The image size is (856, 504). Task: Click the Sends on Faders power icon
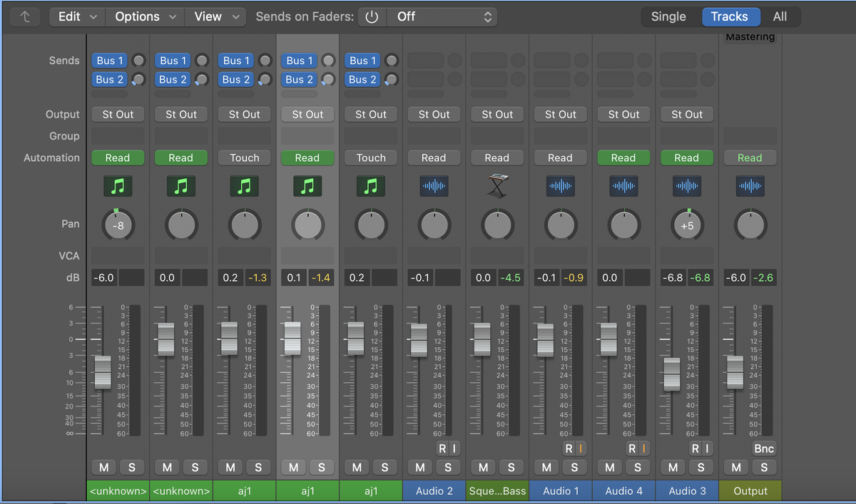(371, 16)
